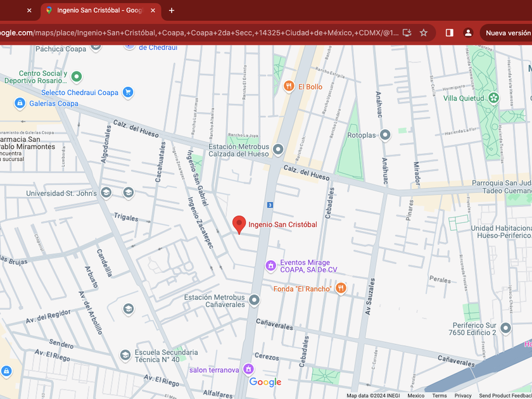
Task: Click the red Ingenio San Cristóbal pin
Action: tap(239, 224)
